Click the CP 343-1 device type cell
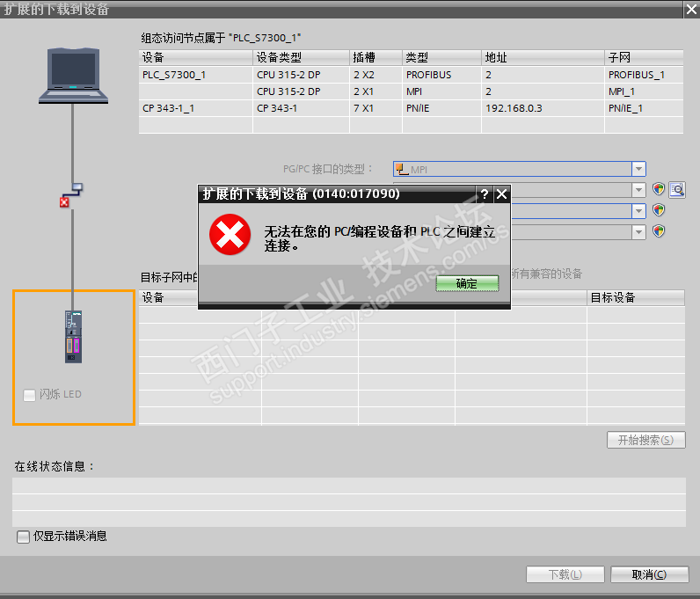700x599 pixels. click(301, 108)
